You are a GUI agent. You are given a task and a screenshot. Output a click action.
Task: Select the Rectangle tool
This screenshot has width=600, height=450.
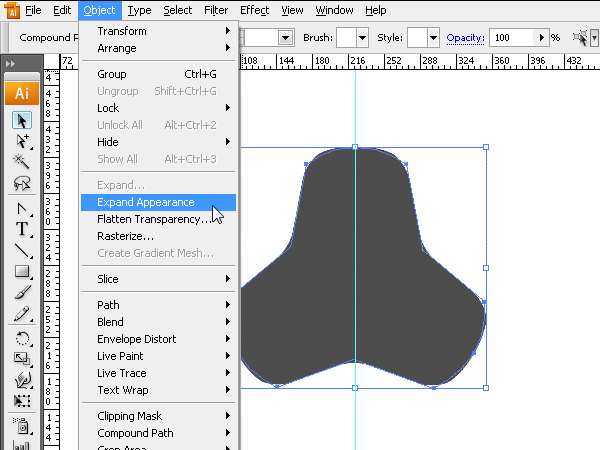[22, 271]
